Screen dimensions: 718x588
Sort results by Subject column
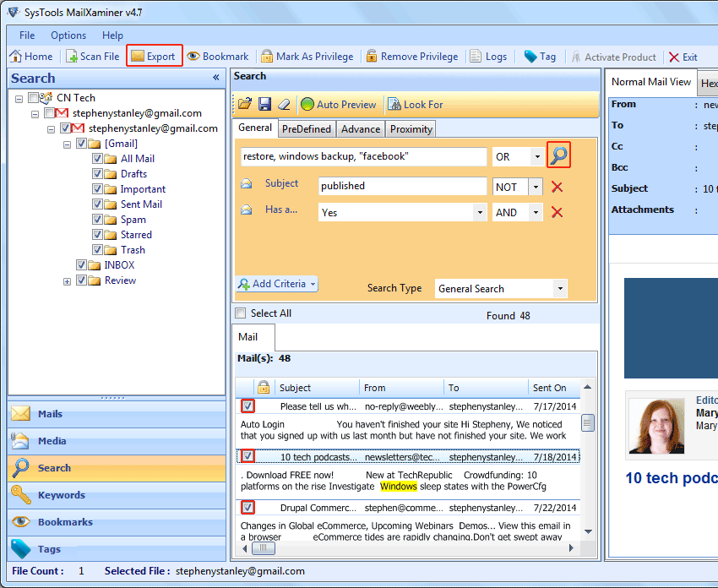(317, 388)
